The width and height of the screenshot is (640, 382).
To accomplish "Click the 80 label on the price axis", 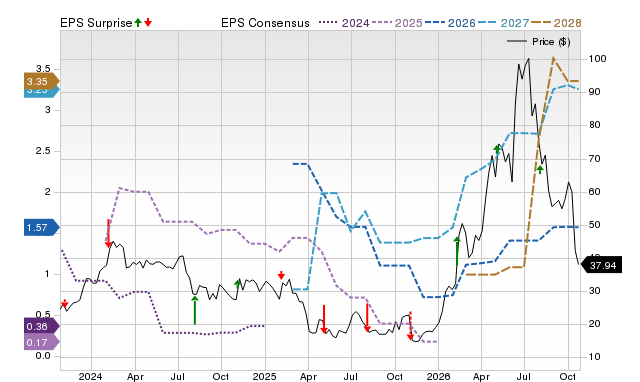I will point(595,125).
